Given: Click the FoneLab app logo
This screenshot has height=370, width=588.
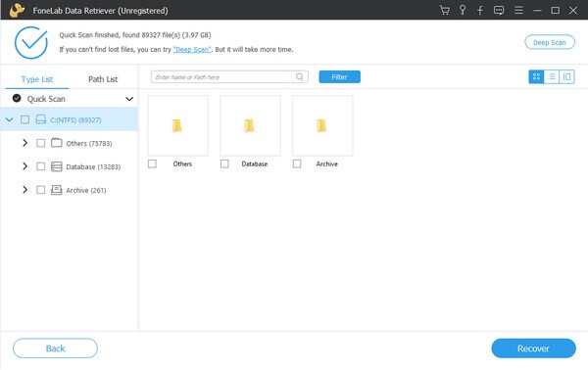Looking at the screenshot, I should (x=17, y=10).
